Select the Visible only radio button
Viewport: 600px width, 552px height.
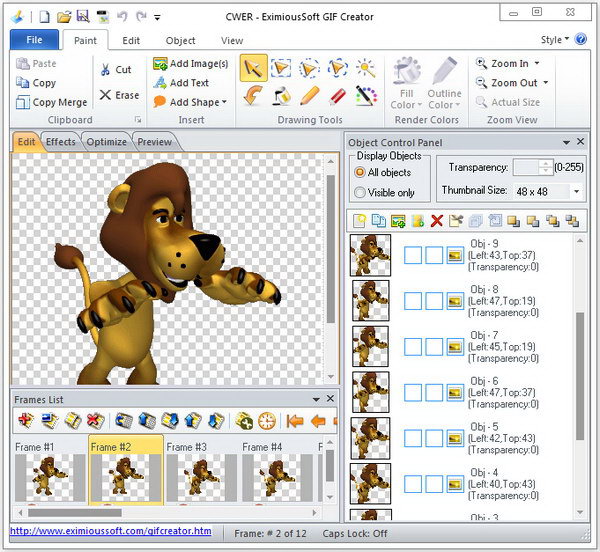click(360, 193)
